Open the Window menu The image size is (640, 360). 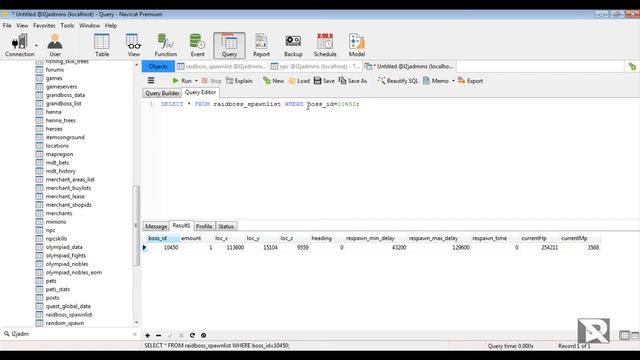[x=89, y=25]
